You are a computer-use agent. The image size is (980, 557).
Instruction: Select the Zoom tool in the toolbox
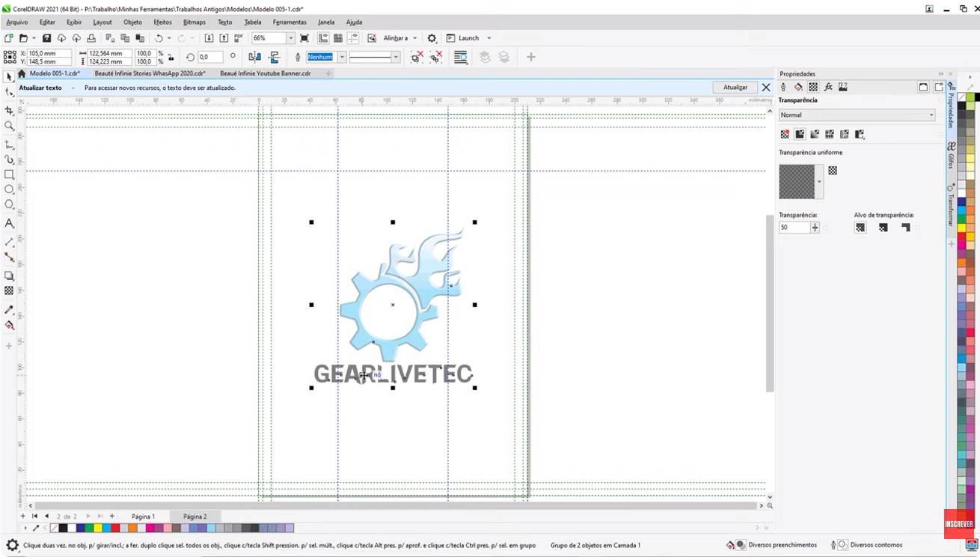pos(9,126)
